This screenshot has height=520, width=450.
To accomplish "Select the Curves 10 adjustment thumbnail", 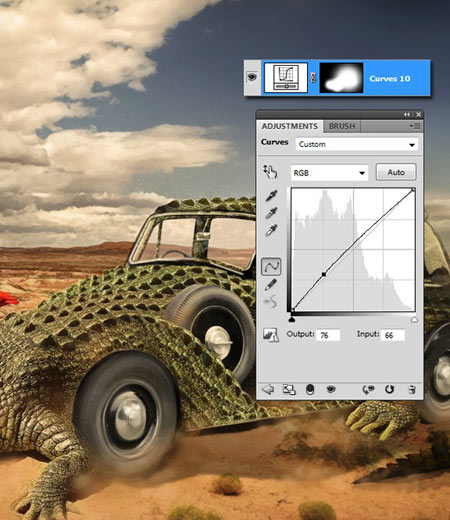I will [286, 78].
